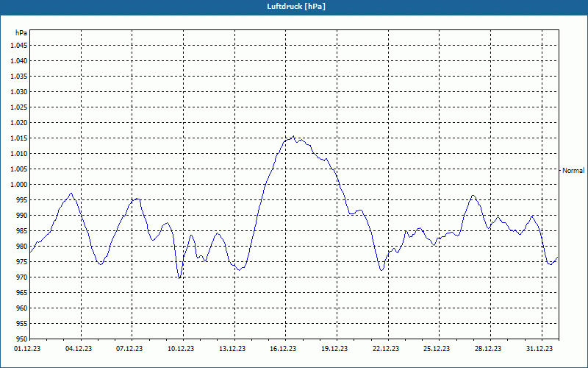Select the 1.000 pressure axis label

(x=19, y=185)
